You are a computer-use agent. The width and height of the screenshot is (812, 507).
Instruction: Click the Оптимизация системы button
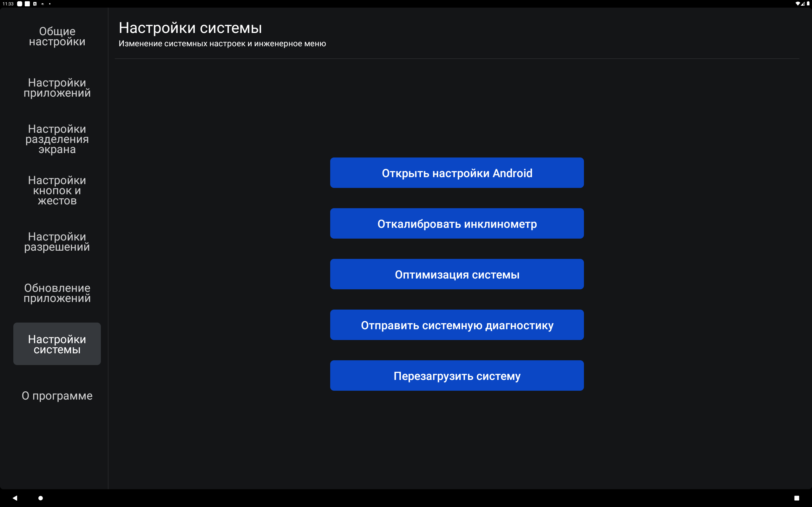[x=457, y=274]
